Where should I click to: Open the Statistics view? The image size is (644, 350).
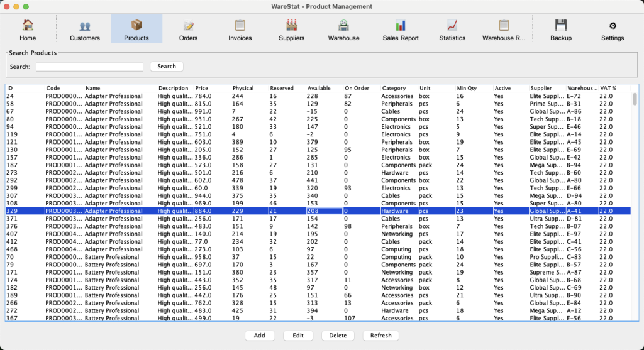pyautogui.click(x=452, y=30)
